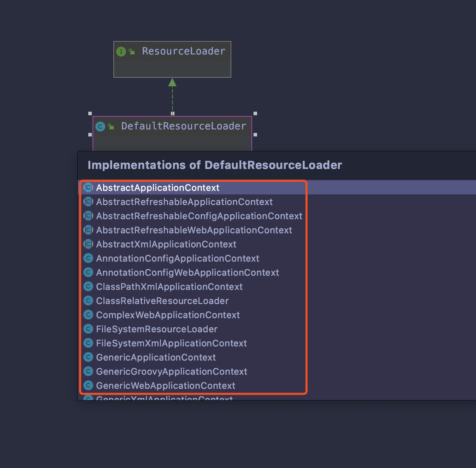
Task: Click the class icon beside AbstractApplicationContext
Action: pyautogui.click(x=88, y=187)
